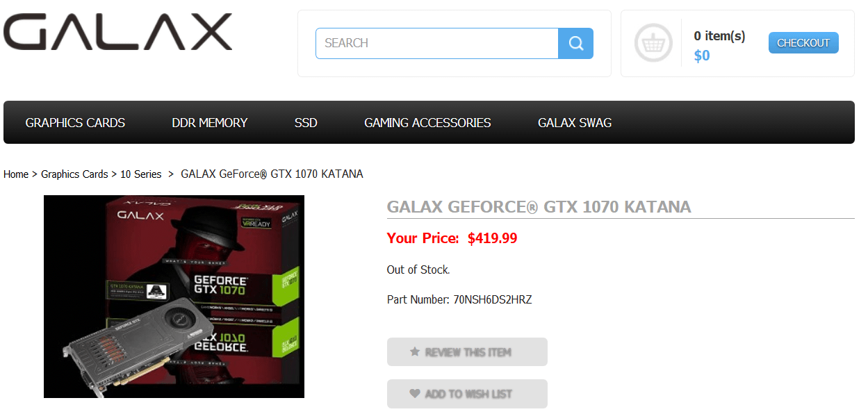This screenshot has height=414, width=868.
Task: Click the star icon on Review This Item
Action: point(415,352)
